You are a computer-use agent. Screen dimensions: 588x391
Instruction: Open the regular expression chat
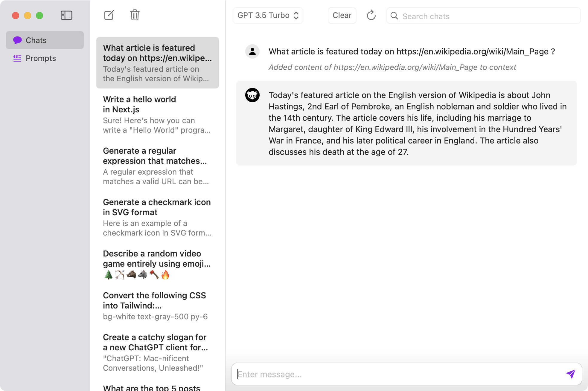[157, 166]
